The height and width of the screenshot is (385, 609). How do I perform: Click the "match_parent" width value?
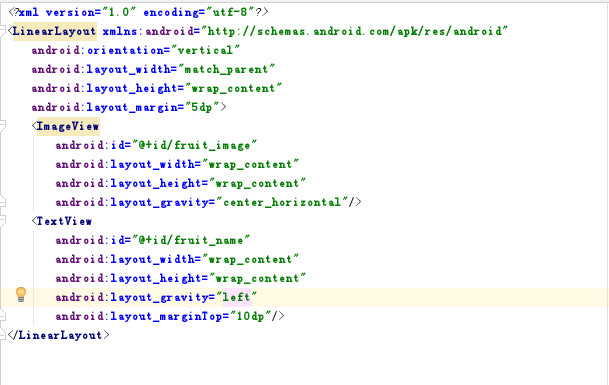click(226, 69)
